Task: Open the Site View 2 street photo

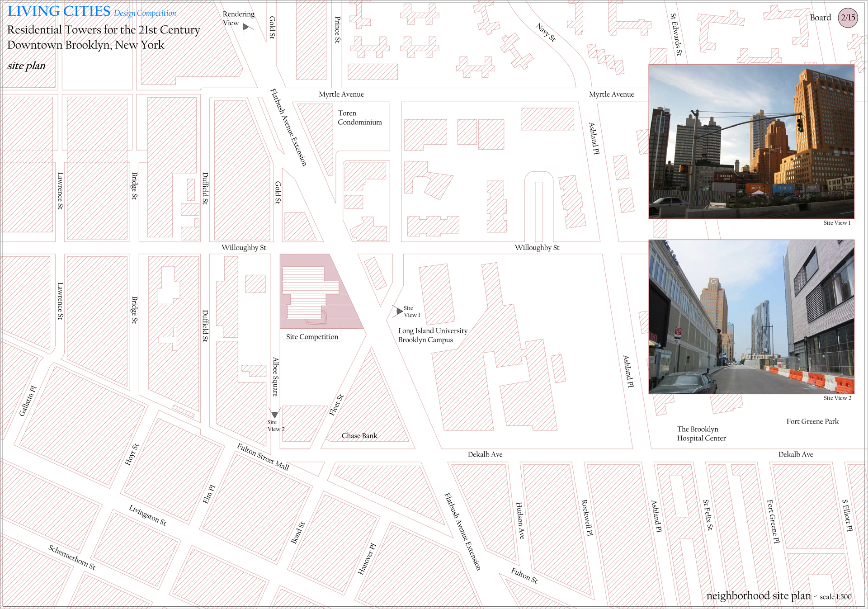Action: (x=751, y=316)
